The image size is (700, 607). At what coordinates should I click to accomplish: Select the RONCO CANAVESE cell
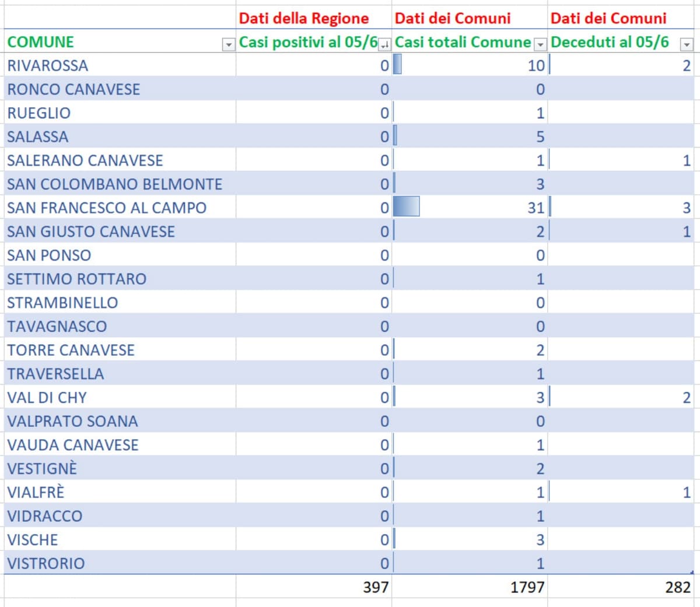coord(120,89)
